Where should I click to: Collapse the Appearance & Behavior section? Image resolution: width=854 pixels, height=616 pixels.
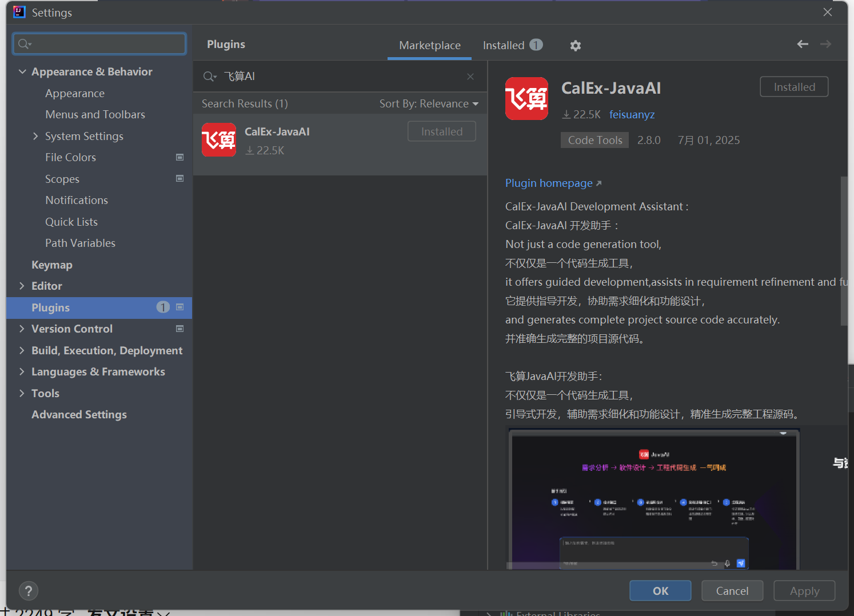22,72
